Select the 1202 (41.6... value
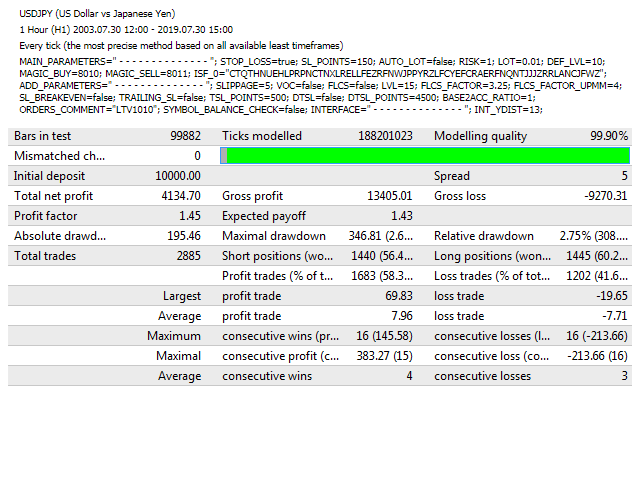Image resolution: width=640 pixels, height=480 pixels. pyautogui.click(x=597, y=276)
